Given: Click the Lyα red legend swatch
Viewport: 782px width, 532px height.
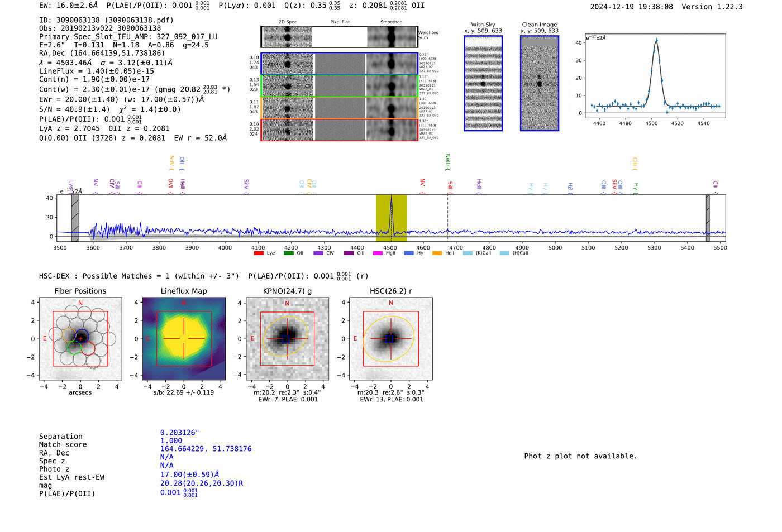Looking at the screenshot, I should tap(258, 253).
